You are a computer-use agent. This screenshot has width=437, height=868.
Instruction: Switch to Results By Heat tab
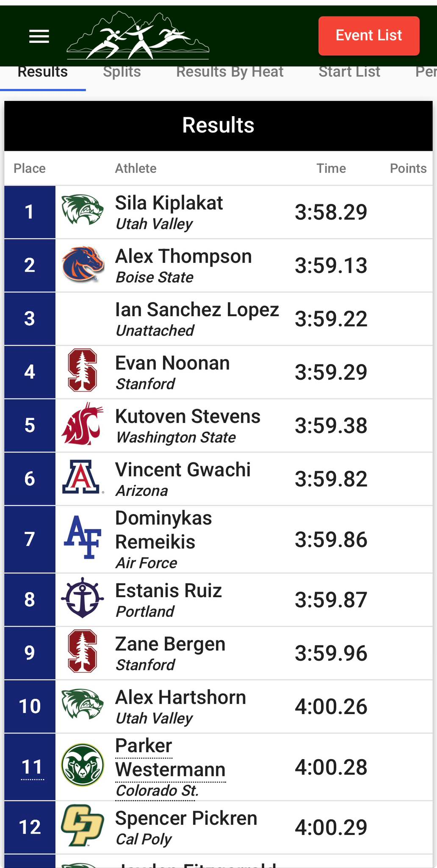click(230, 72)
